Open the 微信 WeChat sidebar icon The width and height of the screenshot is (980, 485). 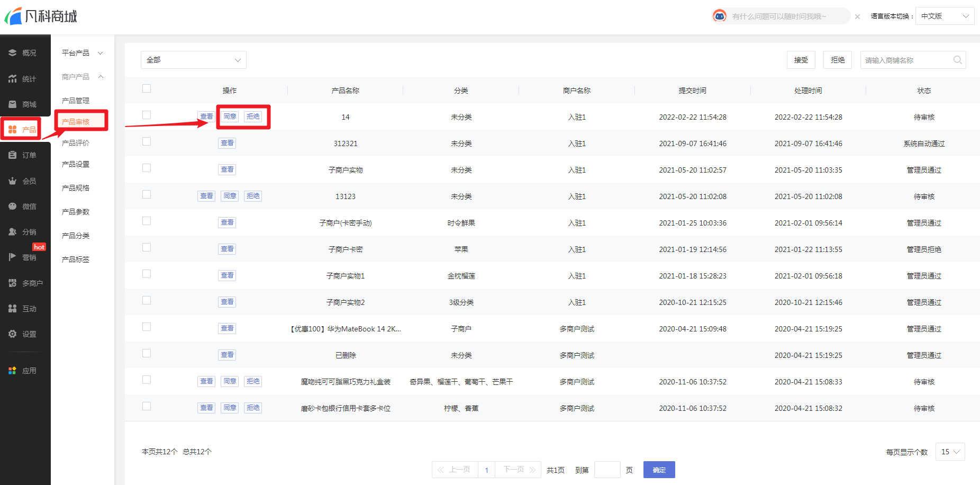click(x=13, y=206)
